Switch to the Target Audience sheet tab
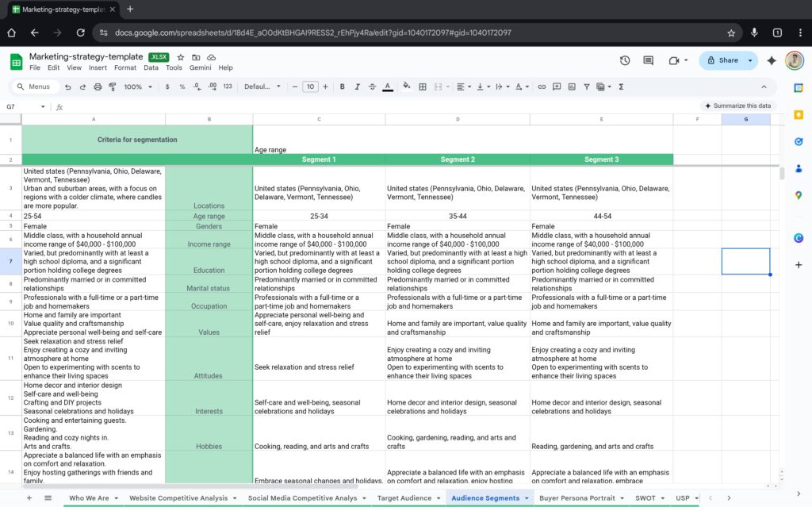Image resolution: width=812 pixels, height=507 pixels. (404, 498)
